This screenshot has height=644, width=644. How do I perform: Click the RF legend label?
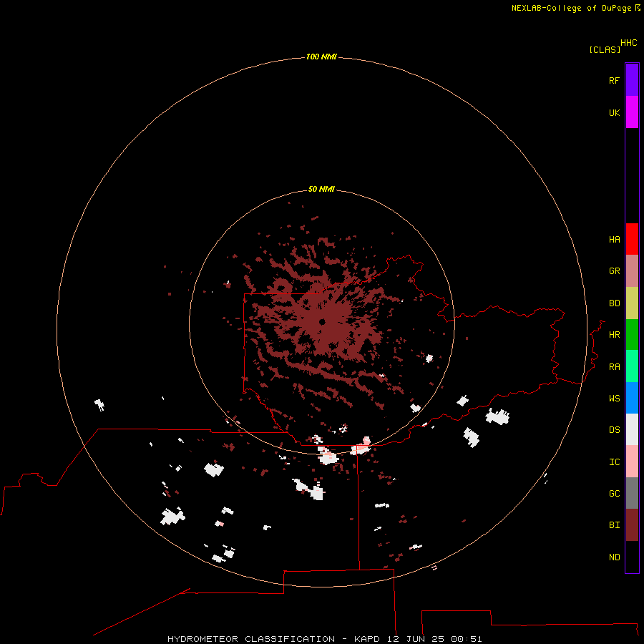(x=614, y=80)
